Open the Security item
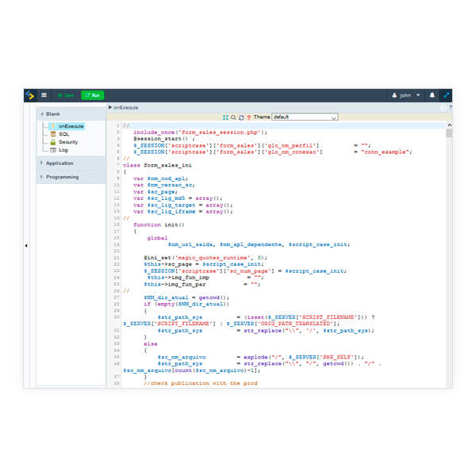This screenshot has width=476, height=476. click(x=67, y=142)
